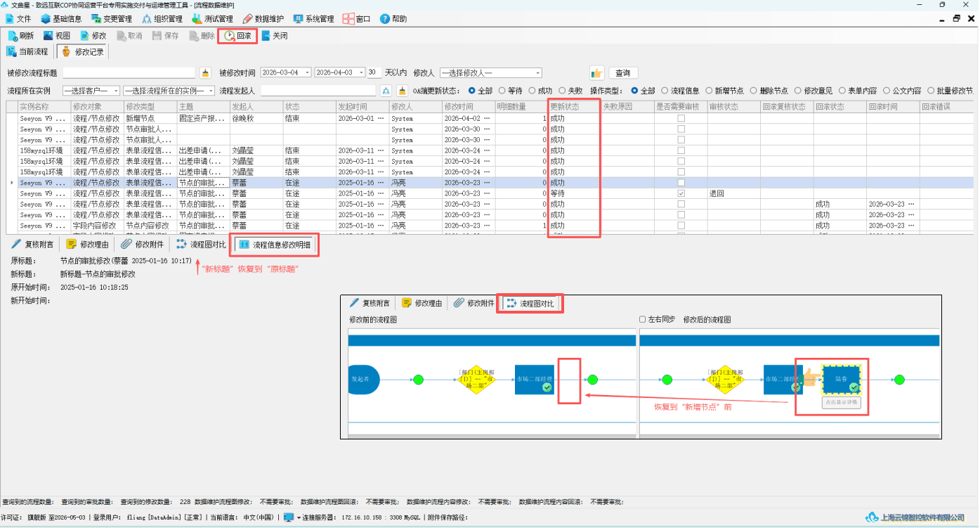980x528 pixels.
Task: Open the 视图 view toolbar icon
Action: click(x=57, y=36)
